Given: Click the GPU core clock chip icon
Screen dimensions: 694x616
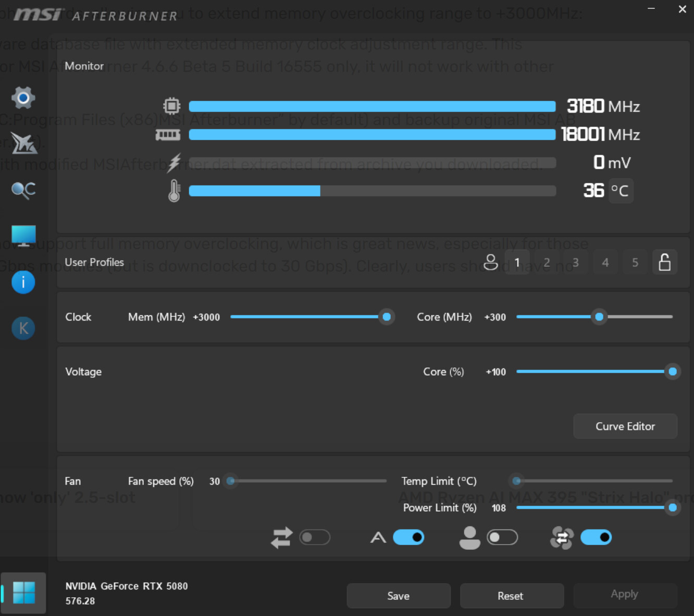Looking at the screenshot, I should (x=171, y=106).
